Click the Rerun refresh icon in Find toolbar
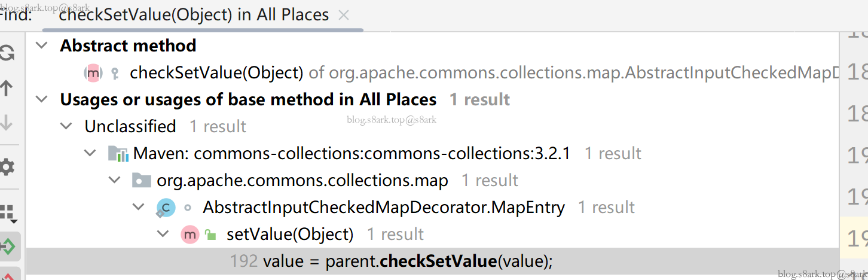Viewport: 868px width, 280px height. pyautogui.click(x=6, y=53)
